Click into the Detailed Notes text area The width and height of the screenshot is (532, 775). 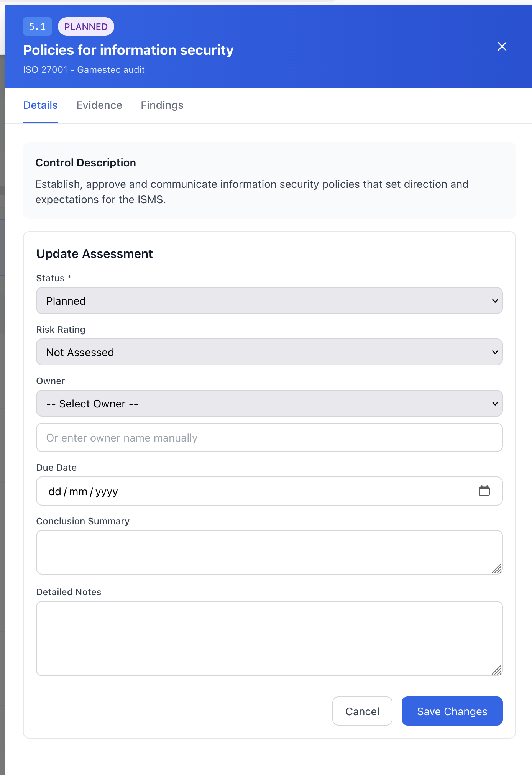click(269, 639)
